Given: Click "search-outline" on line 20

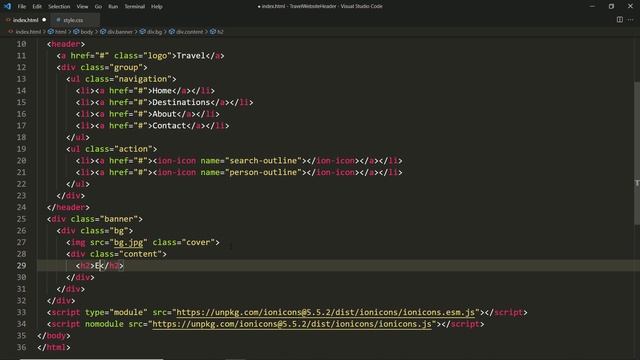Looking at the screenshot, I should tap(263, 161).
